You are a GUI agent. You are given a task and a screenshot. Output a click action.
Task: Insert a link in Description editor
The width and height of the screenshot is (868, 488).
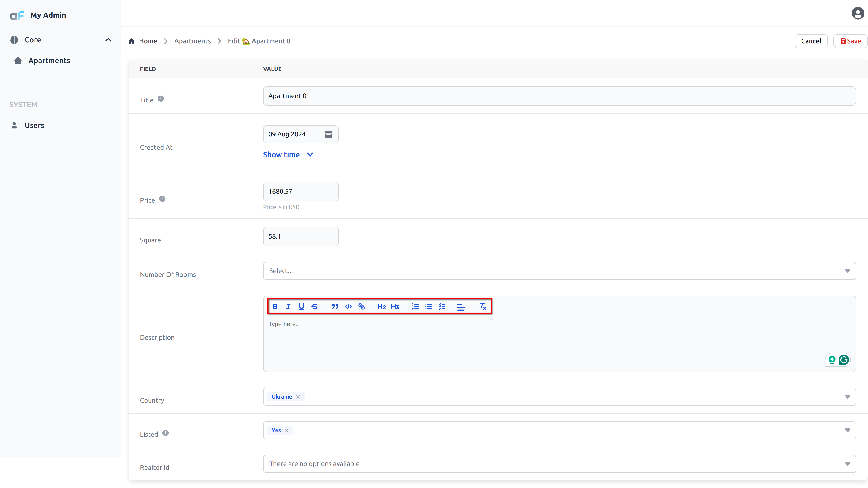coord(362,306)
